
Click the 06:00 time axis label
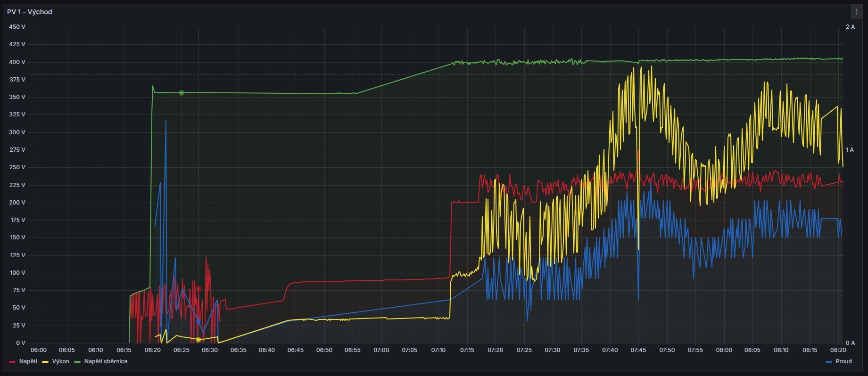coord(39,350)
